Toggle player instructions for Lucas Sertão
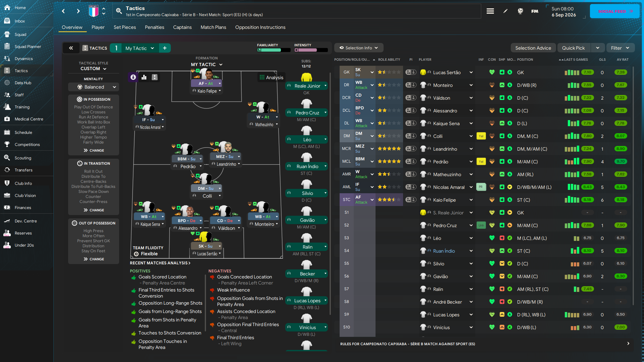This screenshot has width=644, height=362. click(411, 72)
